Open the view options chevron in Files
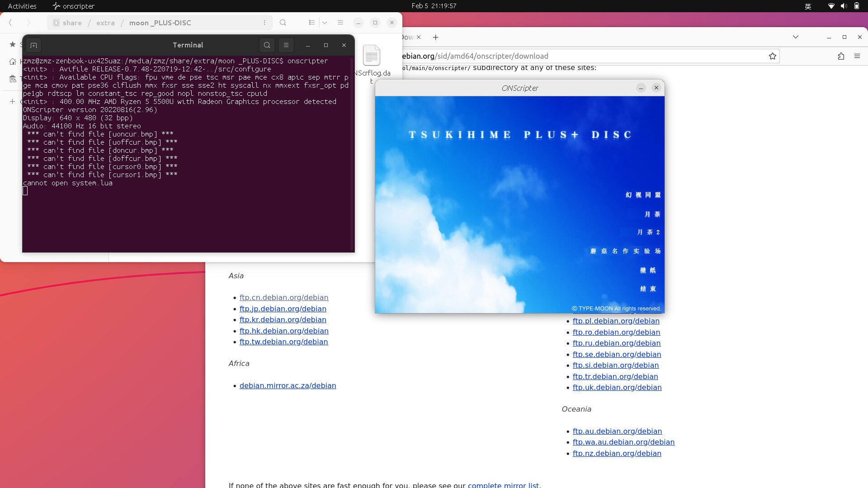 (x=325, y=23)
